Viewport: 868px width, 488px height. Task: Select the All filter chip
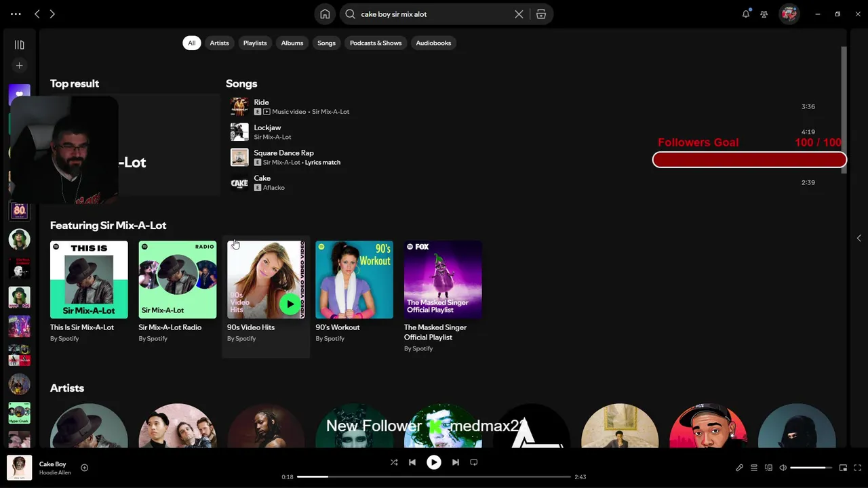tap(191, 43)
